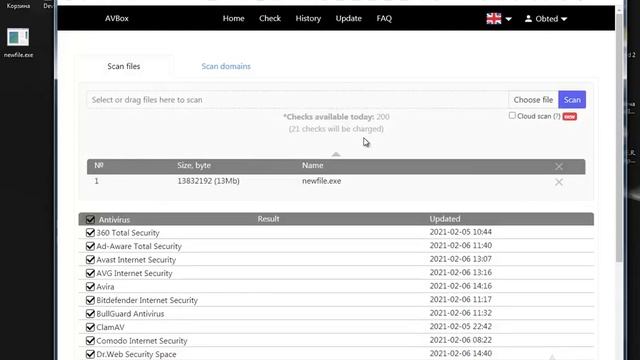Open the newfile.exe desktop icon
The height and width of the screenshot is (360, 640).
pos(18,42)
